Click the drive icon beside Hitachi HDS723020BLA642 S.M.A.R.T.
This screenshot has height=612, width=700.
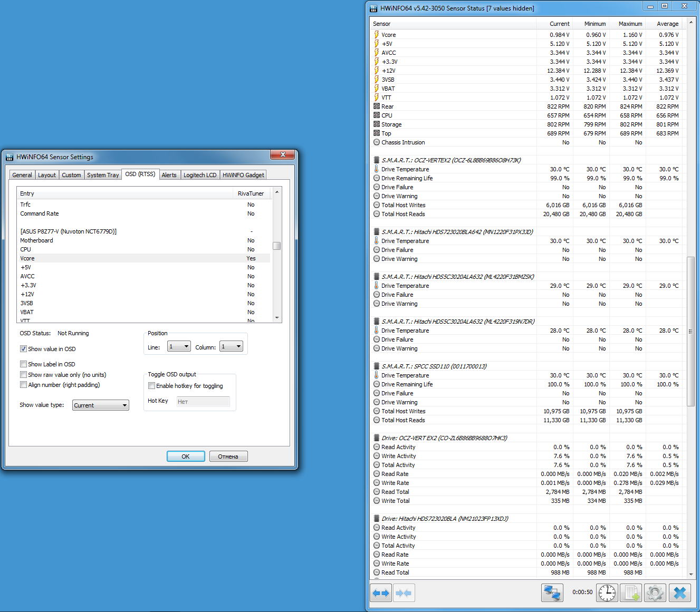(377, 232)
